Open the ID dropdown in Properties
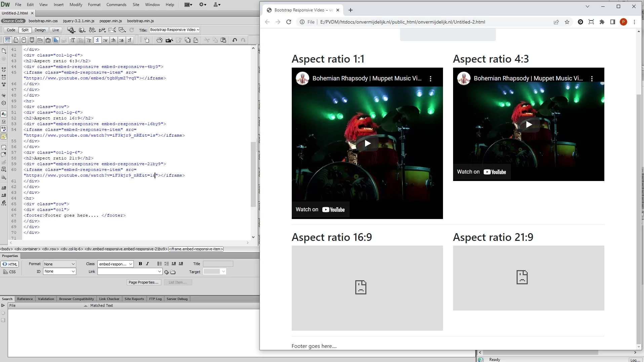The height and width of the screenshot is (362, 644). click(59, 271)
